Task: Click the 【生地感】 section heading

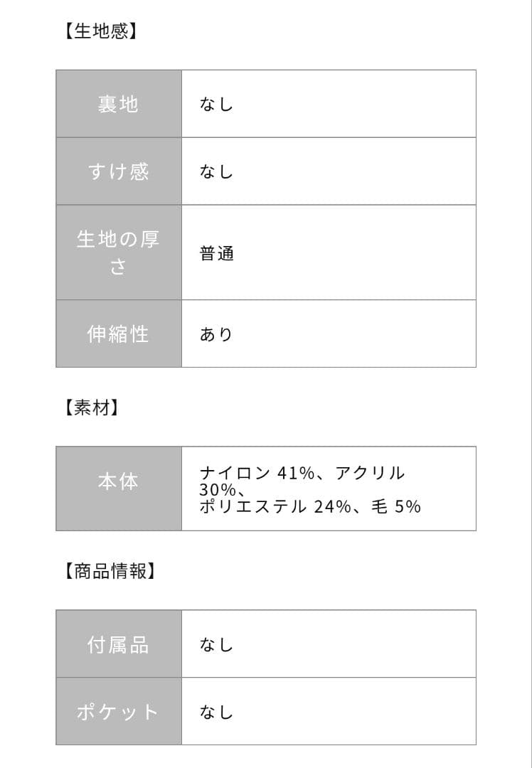Action: point(100,31)
